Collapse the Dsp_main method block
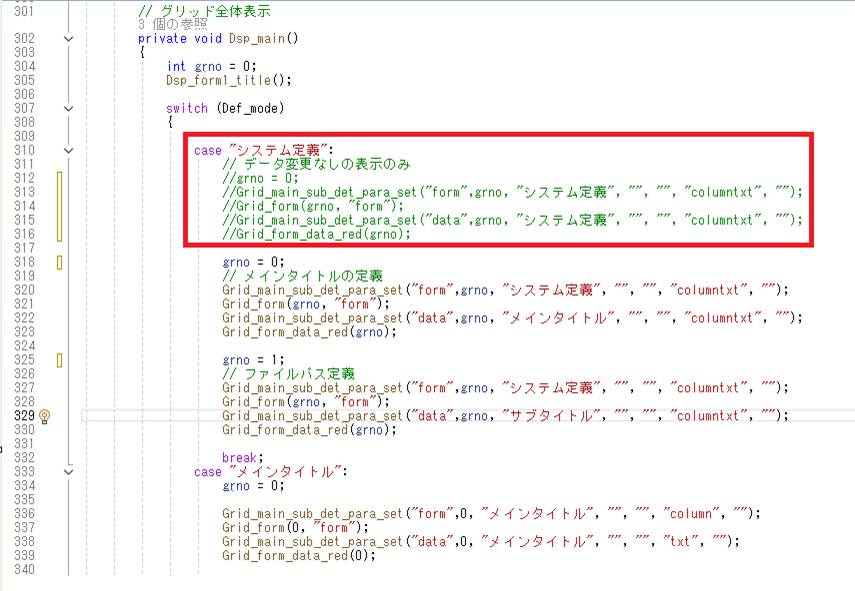 tap(68, 39)
